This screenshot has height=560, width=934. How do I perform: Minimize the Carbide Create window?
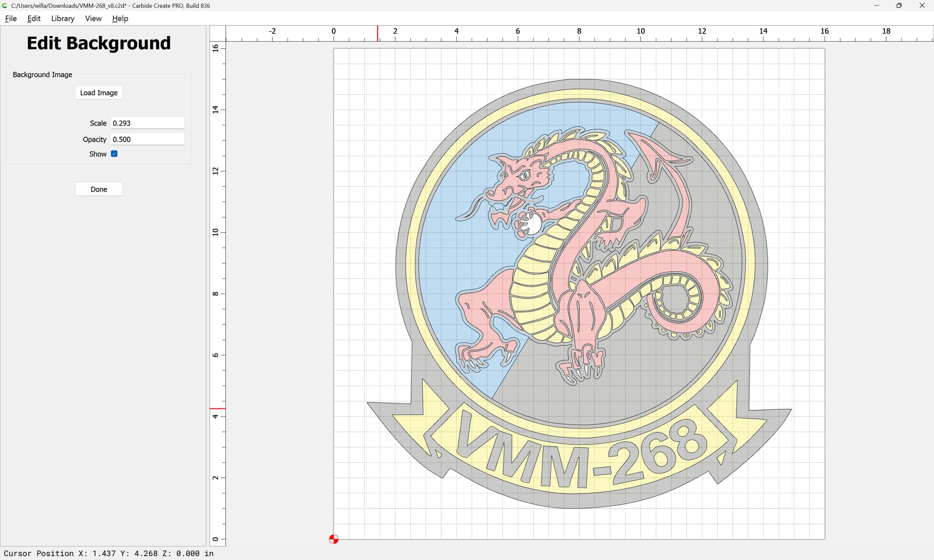point(877,5)
